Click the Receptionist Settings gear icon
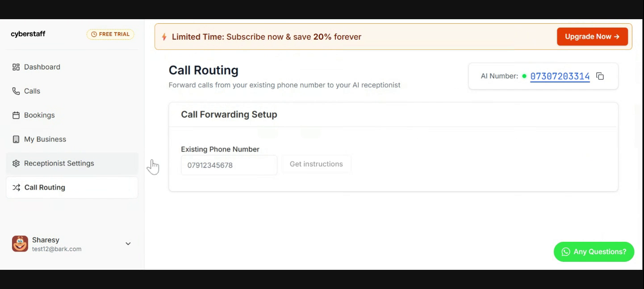Viewport: 644px width, 289px height. 16,163
